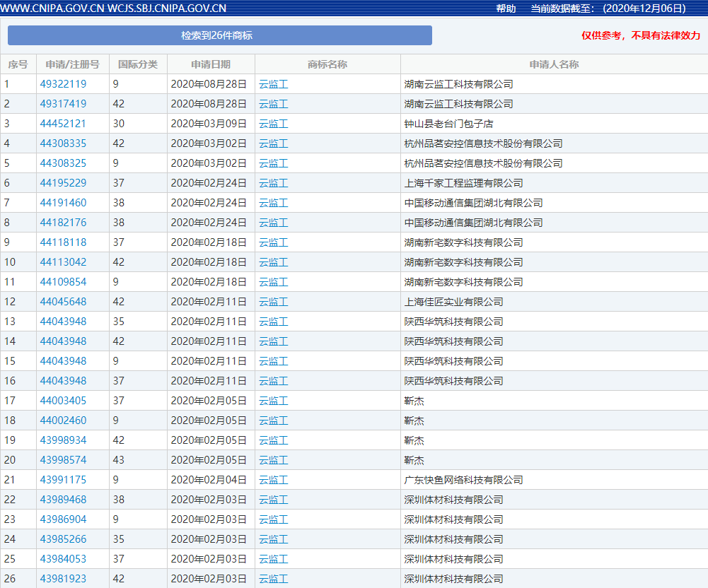
Task: Click the 申请日期 column header
Action: pyautogui.click(x=211, y=64)
